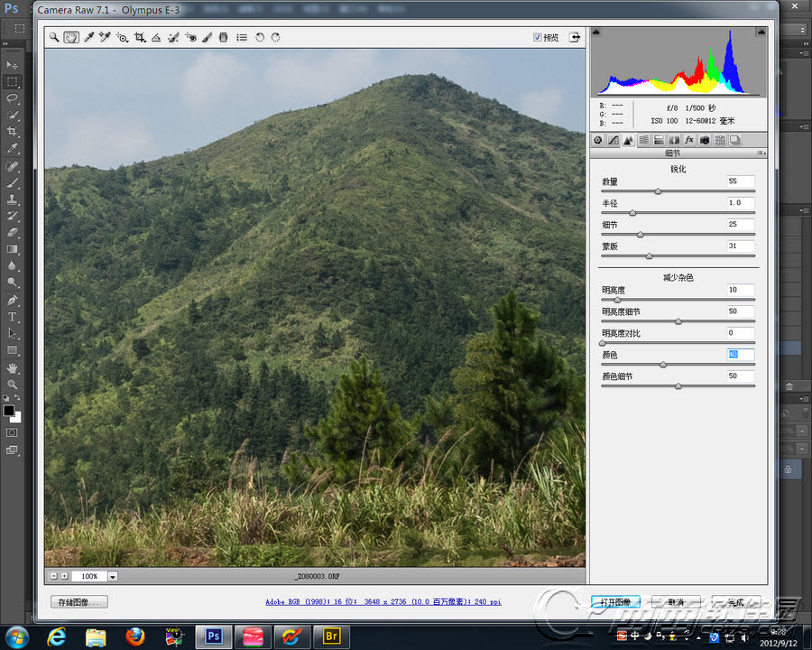Uncheck the 预览 preview checkbox
This screenshot has width=812, height=650.
click(x=538, y=38)
